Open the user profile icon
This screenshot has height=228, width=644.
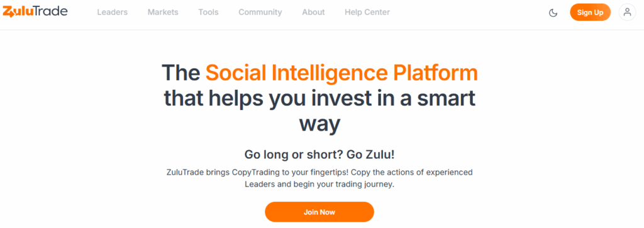coord(627,13)
